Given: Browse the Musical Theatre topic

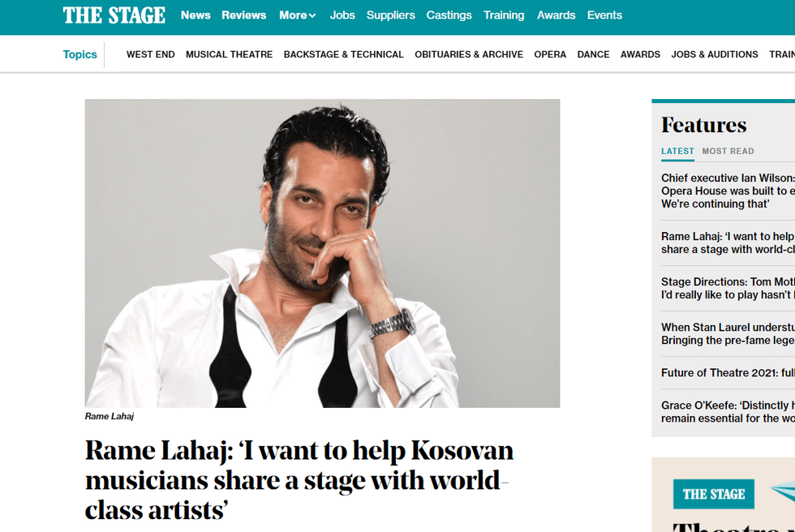Looking at the screenshot, I should click(x=229, y=54).
